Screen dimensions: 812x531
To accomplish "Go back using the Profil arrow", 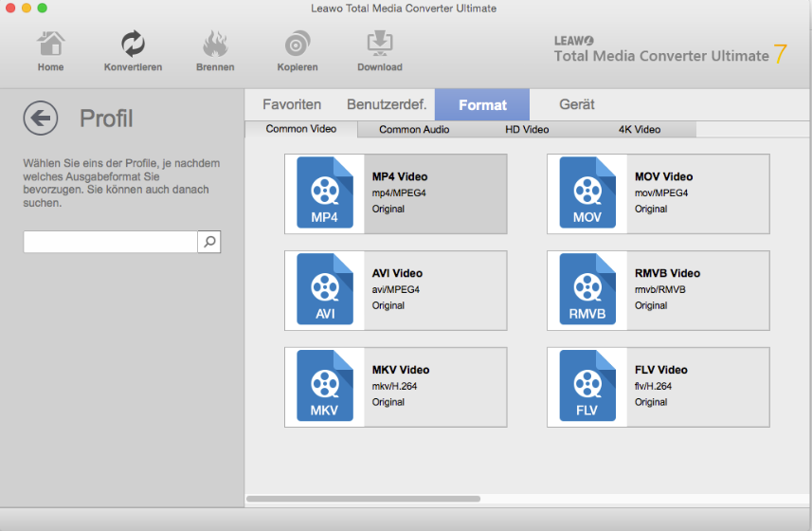I will point(41,119).
